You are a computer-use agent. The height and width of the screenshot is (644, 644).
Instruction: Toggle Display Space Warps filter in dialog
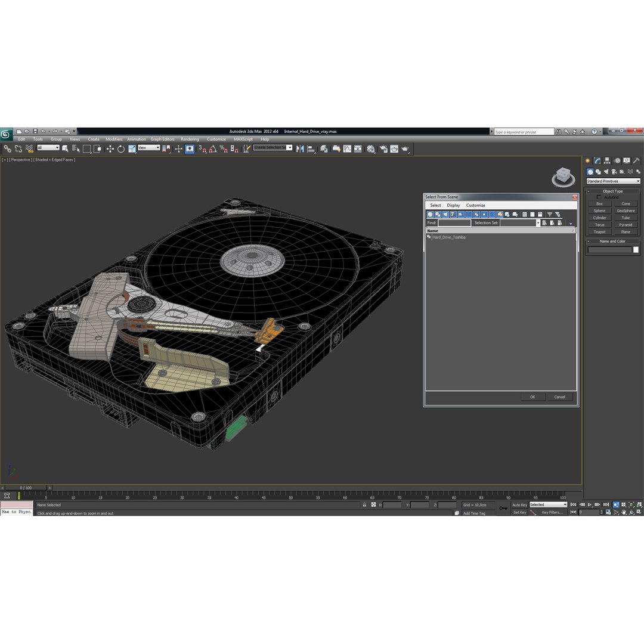(x=469, y=215)
